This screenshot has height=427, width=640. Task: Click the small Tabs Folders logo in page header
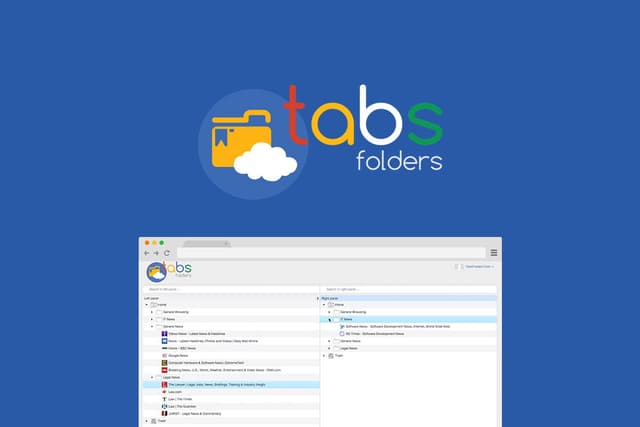point(169,271)
